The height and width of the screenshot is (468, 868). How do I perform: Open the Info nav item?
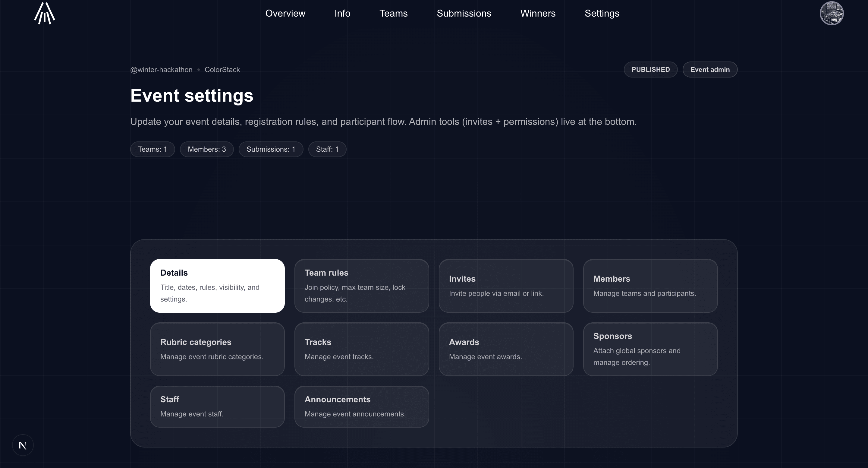tap(342, 14)
